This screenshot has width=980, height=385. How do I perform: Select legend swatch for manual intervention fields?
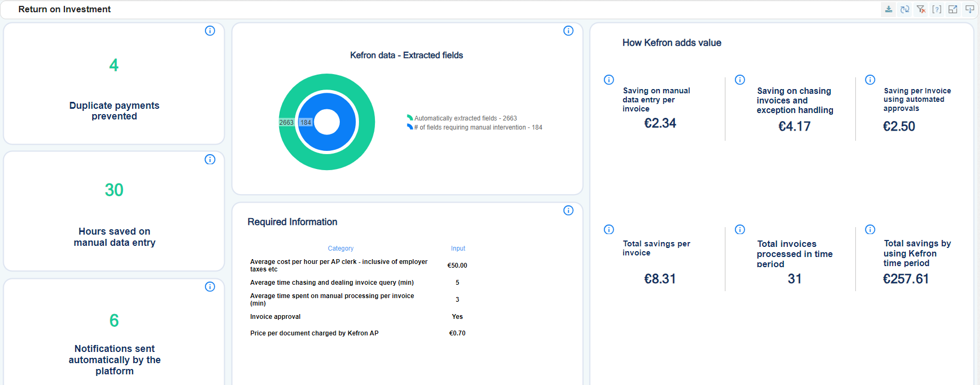click(x=410, y=127)
